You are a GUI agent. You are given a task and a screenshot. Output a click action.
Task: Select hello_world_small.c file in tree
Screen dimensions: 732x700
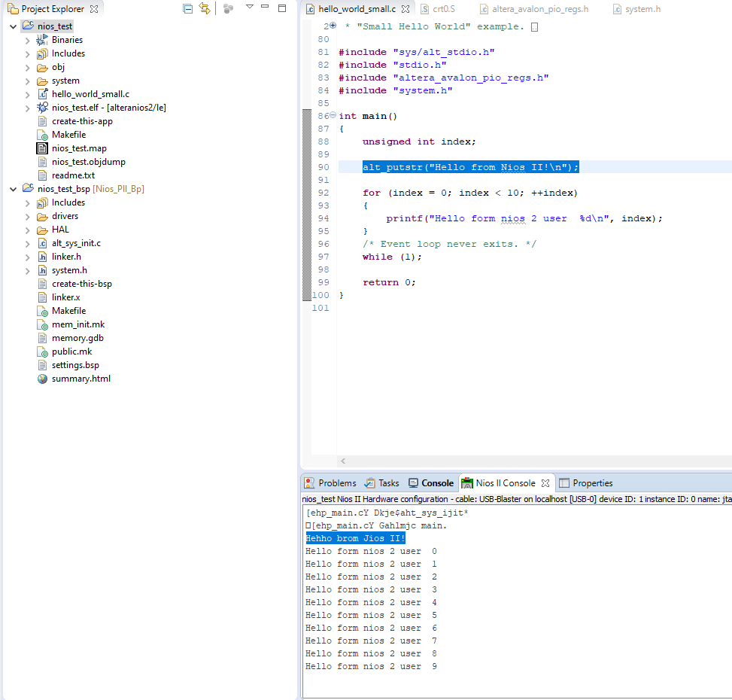tap(90, 94)
